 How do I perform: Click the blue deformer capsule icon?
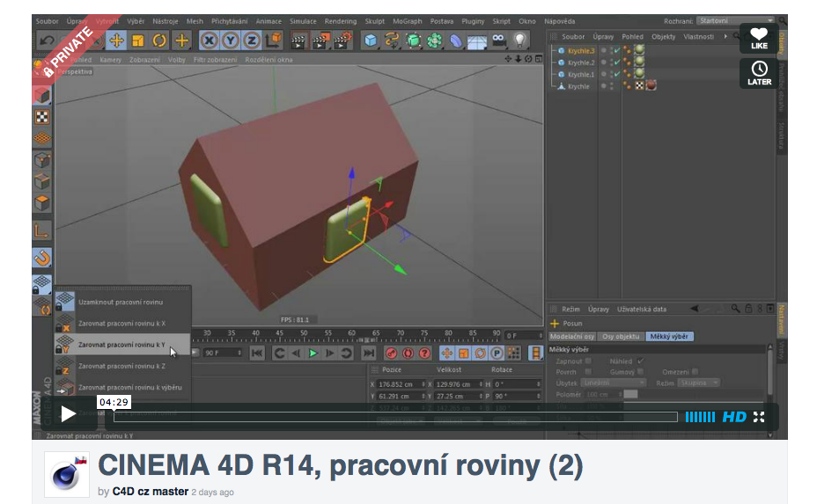coord(456,40)
